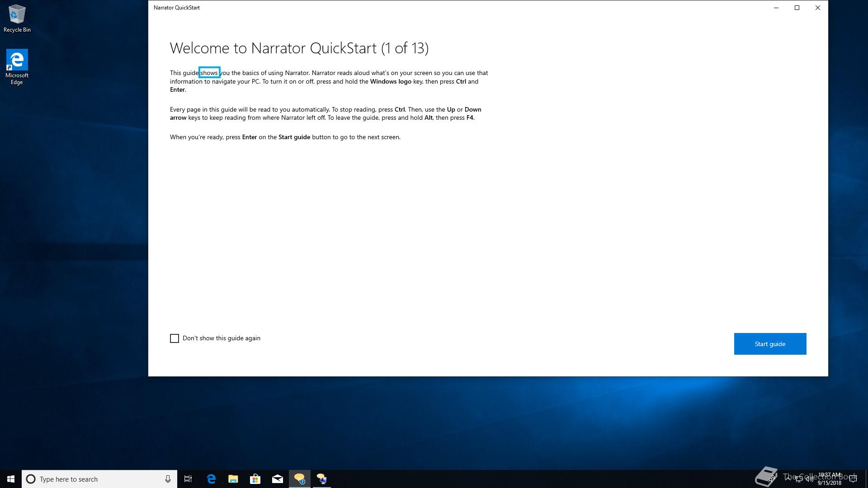Open the Windows Start menu
Screen dimensions: 868x488
pos(11,479)
